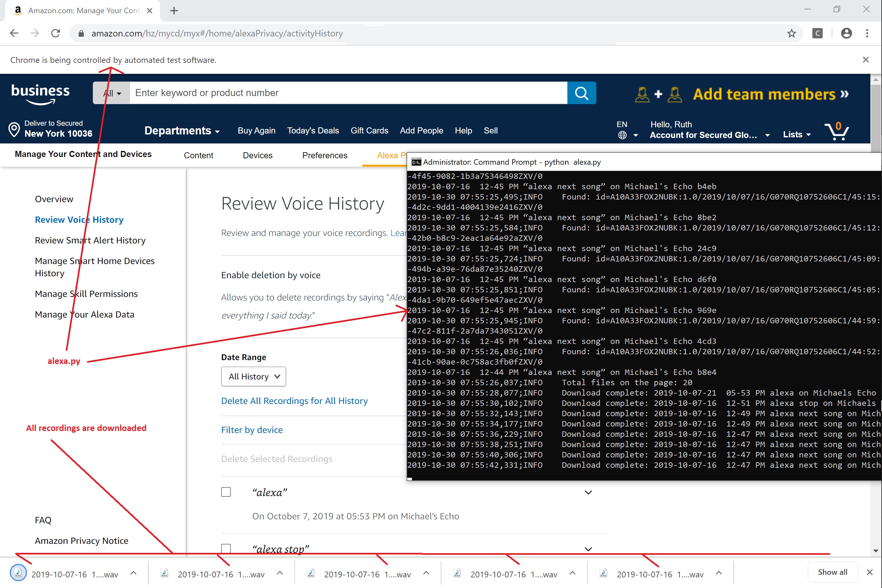Open options arrow for fifth wav download

click(719, 573)
